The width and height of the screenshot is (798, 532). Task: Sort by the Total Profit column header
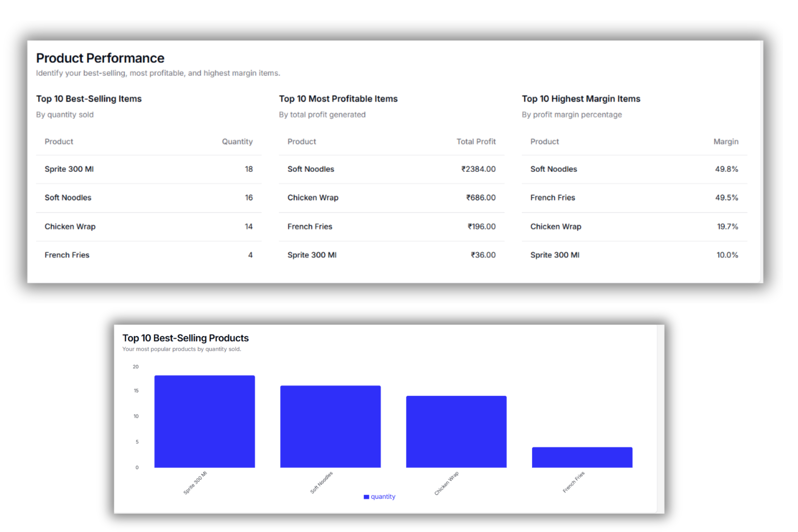point(476,142)
